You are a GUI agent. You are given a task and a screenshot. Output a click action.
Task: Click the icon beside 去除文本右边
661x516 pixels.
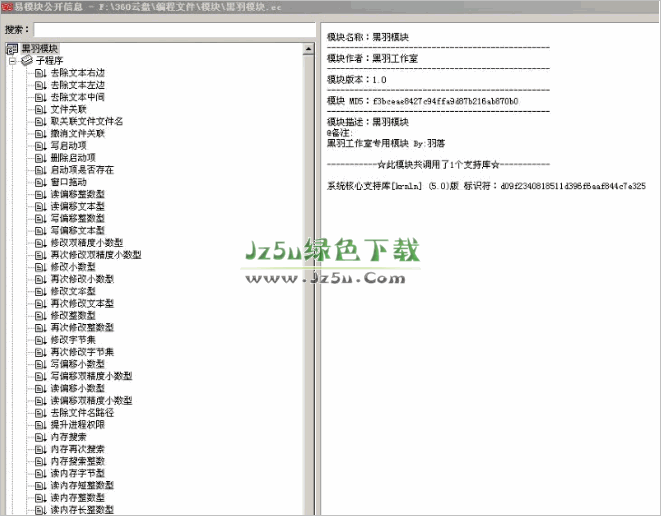41,73
